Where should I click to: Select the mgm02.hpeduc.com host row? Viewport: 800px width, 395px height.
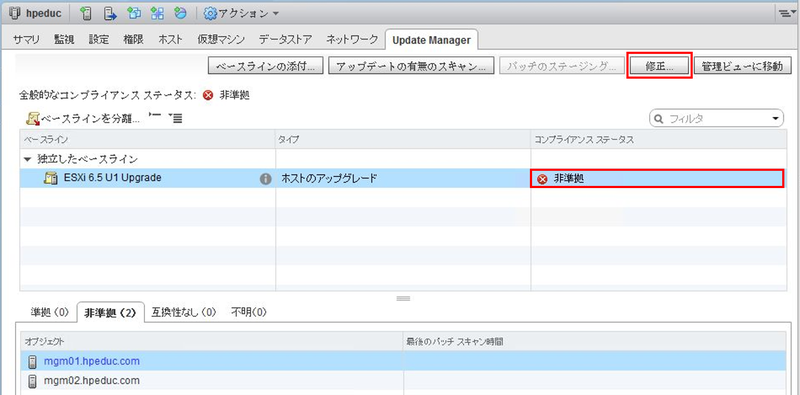coord(403,380)
